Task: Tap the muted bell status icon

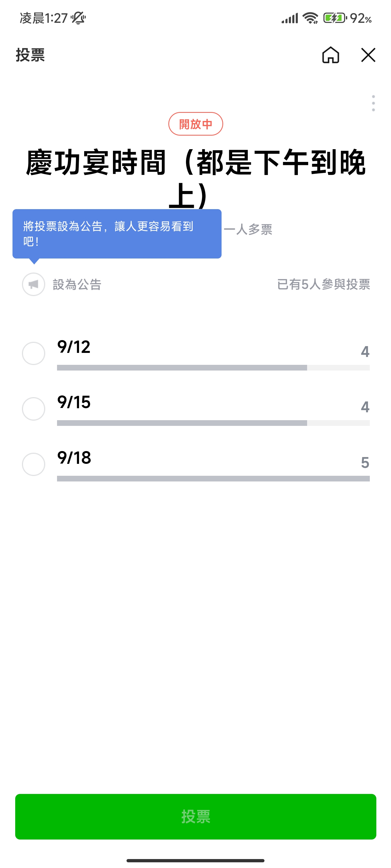Action: click(x=78, y=18)
